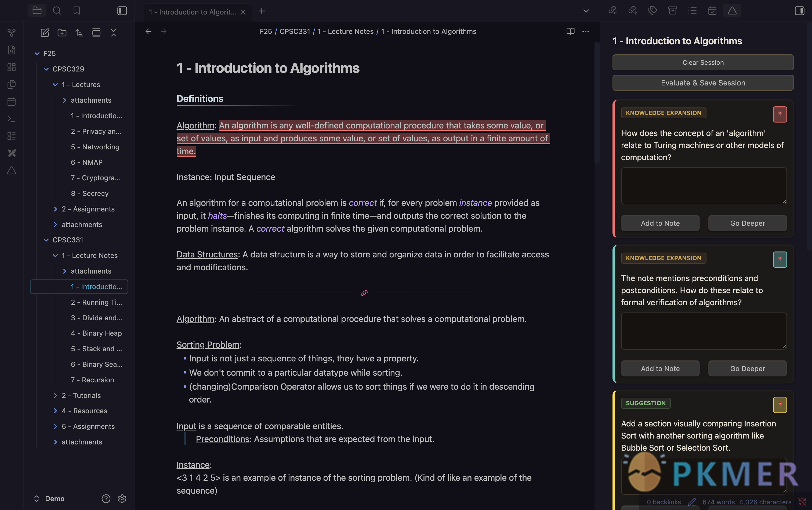Open the 4 - Binary Heap note
Image resolution: width=812 pixels, height=510 pixels.
click(96, 333)
